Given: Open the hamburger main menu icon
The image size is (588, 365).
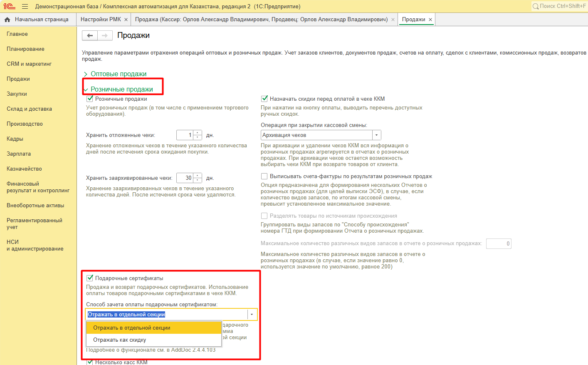Looking at the screenshot, I should (x=25, y=6).
